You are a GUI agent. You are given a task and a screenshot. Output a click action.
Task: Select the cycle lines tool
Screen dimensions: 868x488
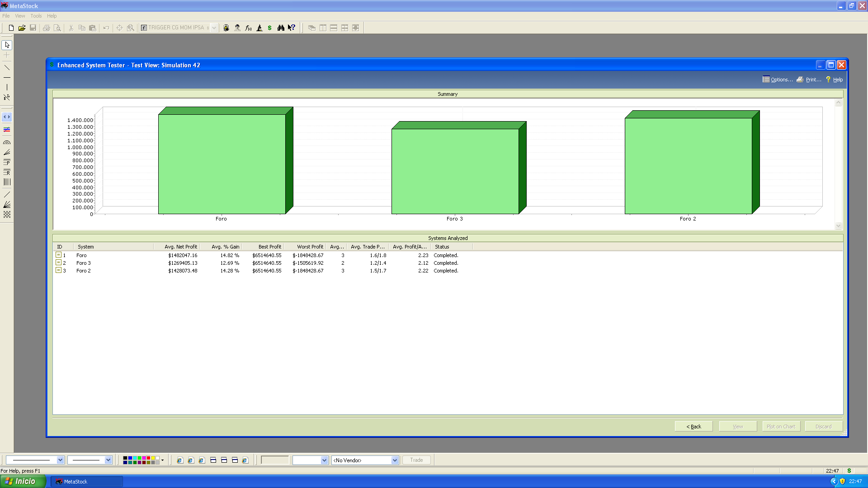(7, 182)
